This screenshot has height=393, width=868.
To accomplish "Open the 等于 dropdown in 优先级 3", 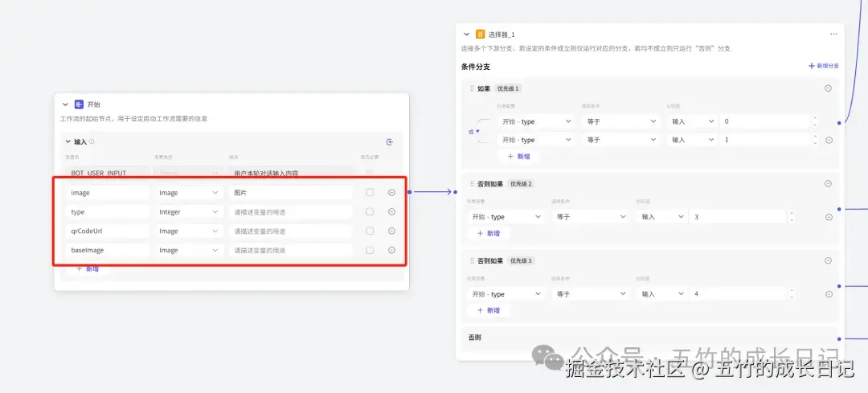I will coord(591,294).
